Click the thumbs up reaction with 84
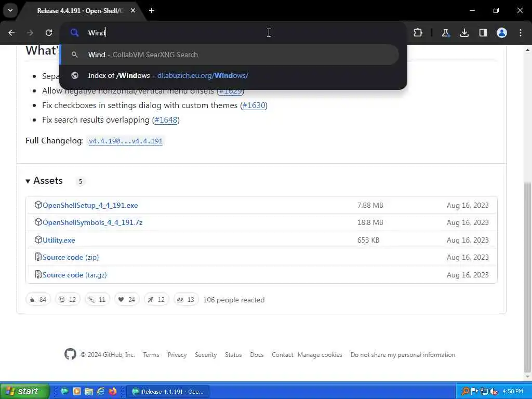 (38, 299)
